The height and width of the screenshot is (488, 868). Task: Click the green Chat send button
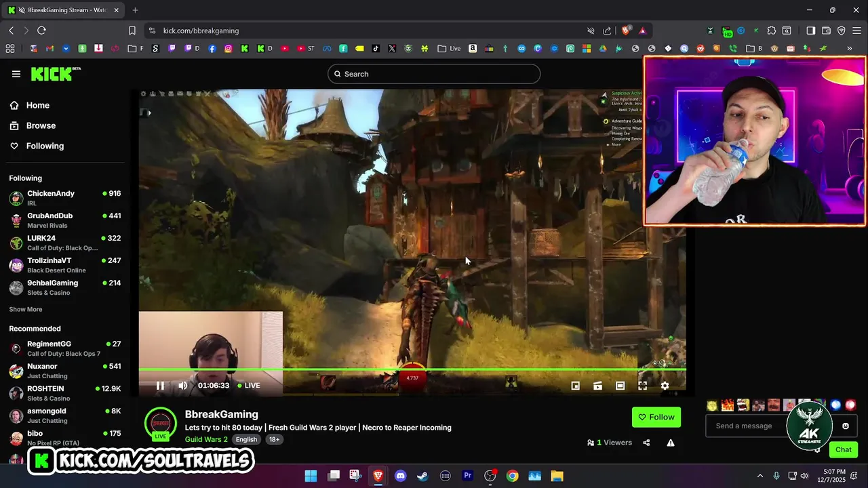click(x=844, y=449)
